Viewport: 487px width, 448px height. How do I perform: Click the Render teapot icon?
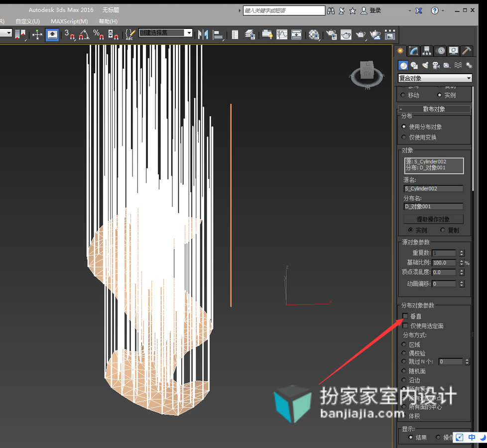click(361, 34)
